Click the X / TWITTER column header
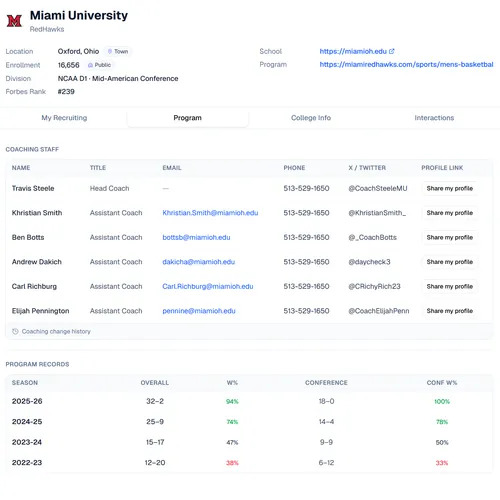500x500 pixels. pos(367,168)
